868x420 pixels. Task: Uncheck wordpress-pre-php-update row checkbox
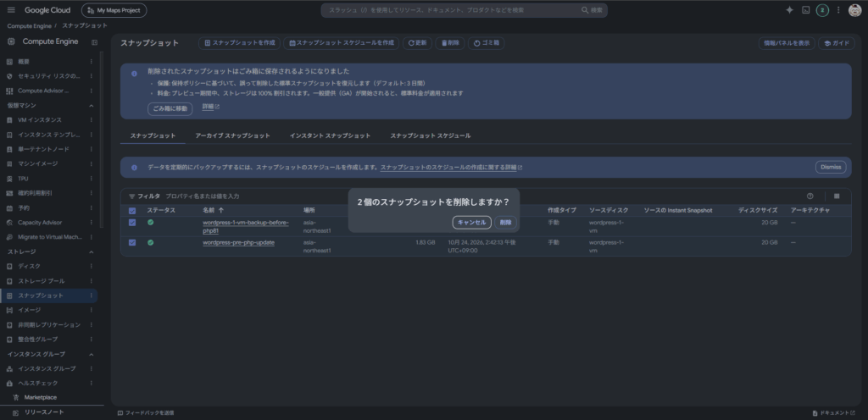click(131, 243)
